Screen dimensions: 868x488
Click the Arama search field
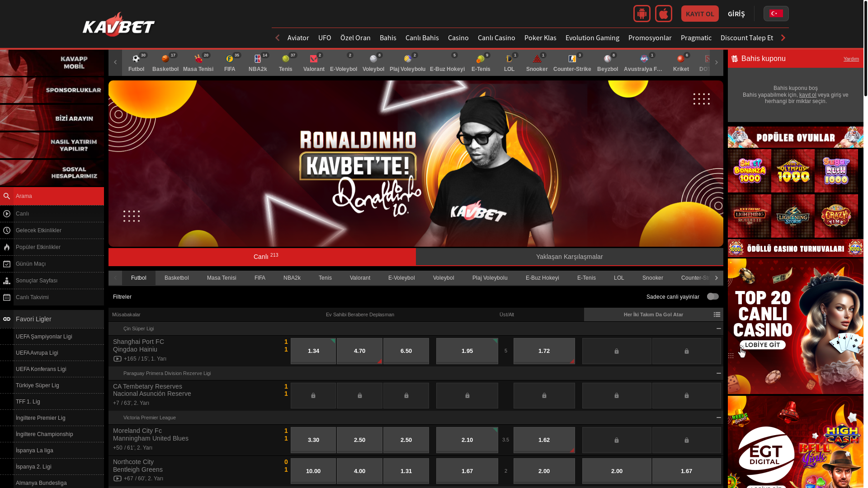click(x=52, y=196)
